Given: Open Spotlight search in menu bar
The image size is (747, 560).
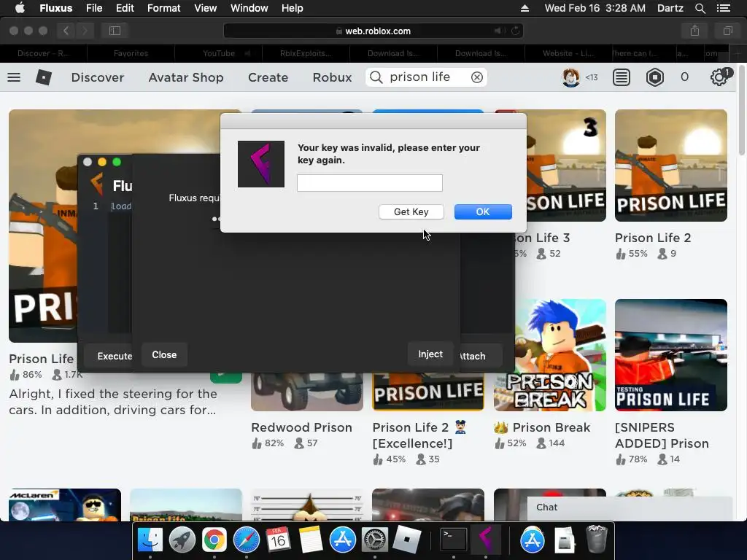Looking at the screenshot, I should coord(700,8).
